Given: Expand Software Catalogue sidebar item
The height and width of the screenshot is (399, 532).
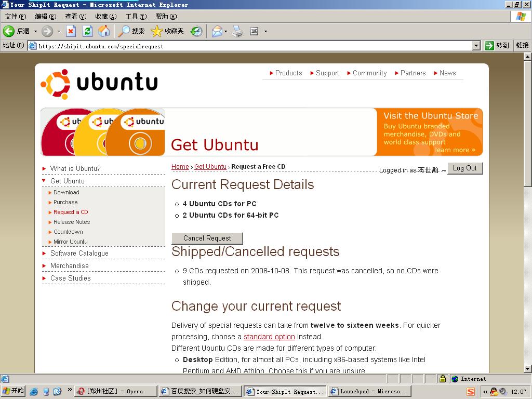Looking at the screenshot, I should 79,253.
